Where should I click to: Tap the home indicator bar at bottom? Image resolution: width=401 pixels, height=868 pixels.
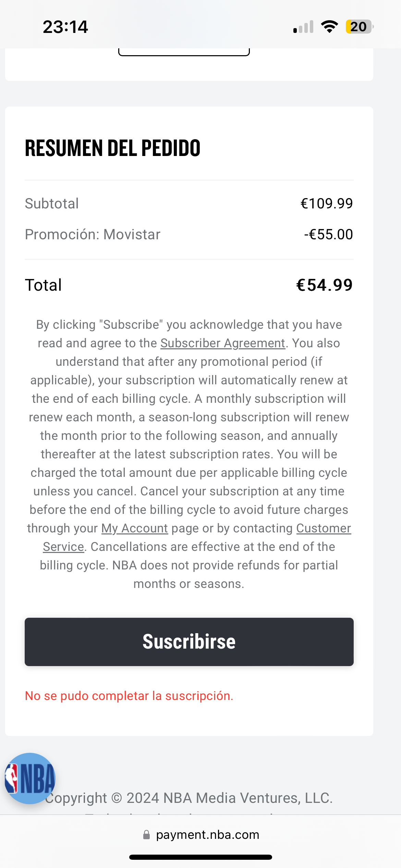coord(200,857)
